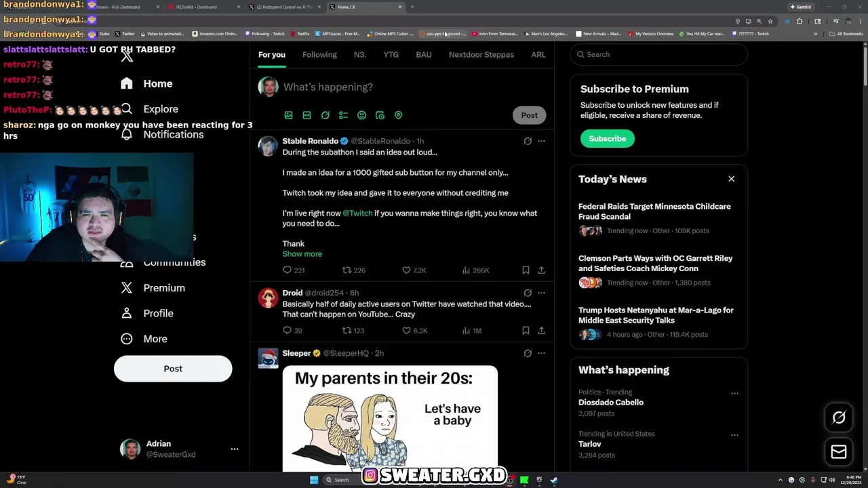The height and width of the screenshot is (488, 868).
Task: Click Subscribe to Premium button
Action: click(x=607, y=138)
